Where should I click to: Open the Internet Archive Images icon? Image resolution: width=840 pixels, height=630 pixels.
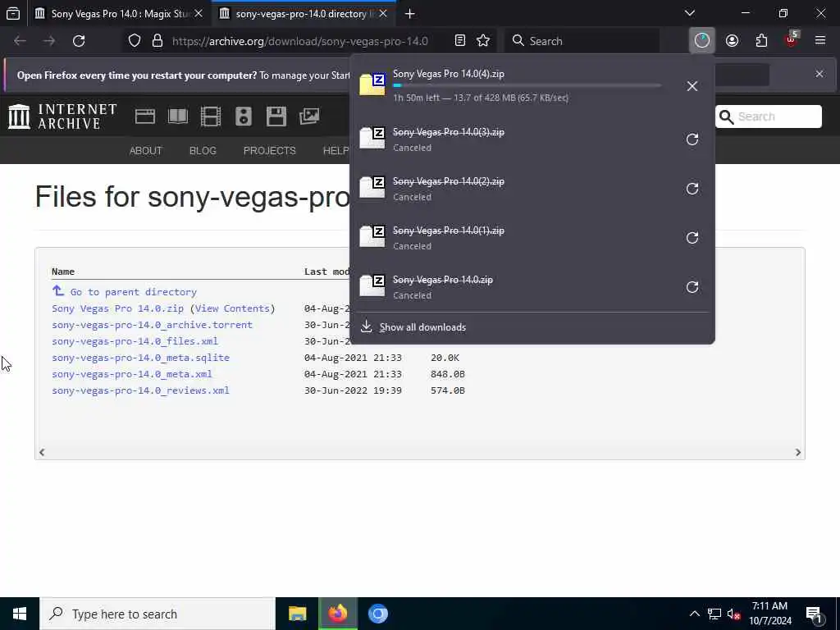tap(309, 116)
